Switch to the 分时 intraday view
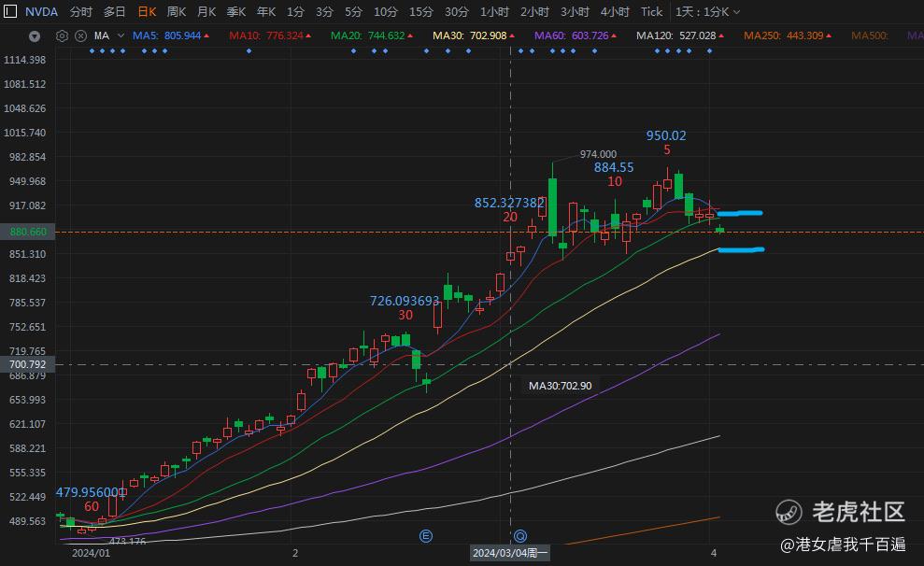The height and width of the screenshot is (566, 924). (x=80, y=12)
